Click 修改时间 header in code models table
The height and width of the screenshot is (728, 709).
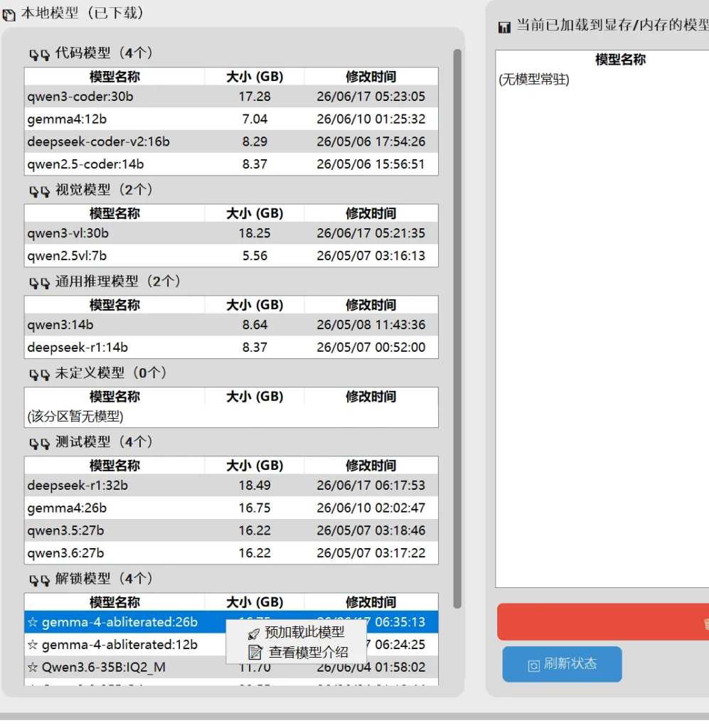pyautogui.click(x=371, y=77)
